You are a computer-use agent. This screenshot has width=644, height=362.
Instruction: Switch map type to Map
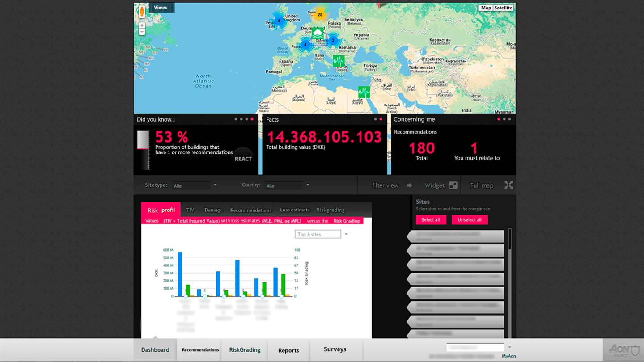(486, 8)
